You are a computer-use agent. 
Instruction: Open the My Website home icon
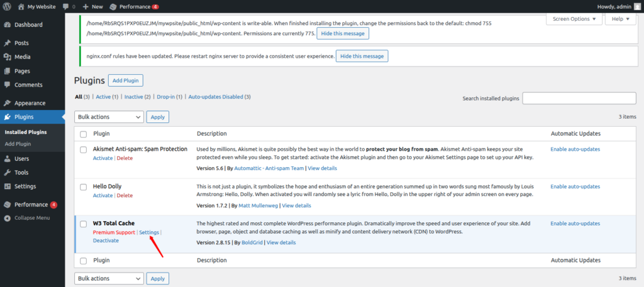pos(21,6)
